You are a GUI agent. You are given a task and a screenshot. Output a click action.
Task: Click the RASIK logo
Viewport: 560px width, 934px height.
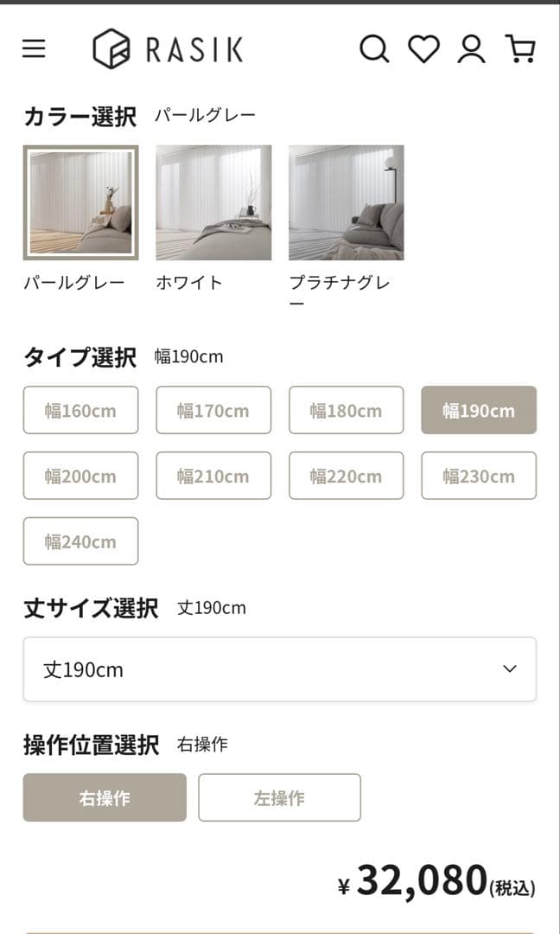tap(168, 49)
